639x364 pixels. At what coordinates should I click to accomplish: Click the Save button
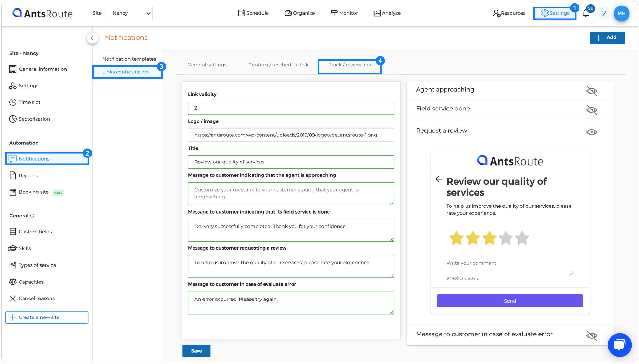196,351
